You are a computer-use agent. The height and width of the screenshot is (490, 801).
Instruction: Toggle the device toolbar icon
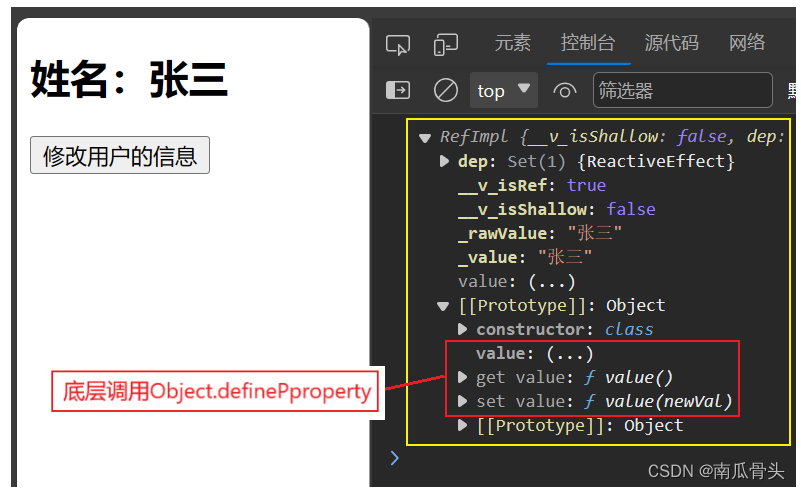click(x=445, y=45)
